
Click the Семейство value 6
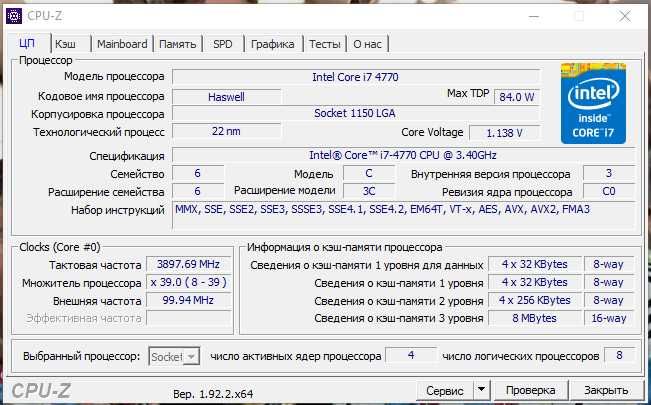coord(198,173)
